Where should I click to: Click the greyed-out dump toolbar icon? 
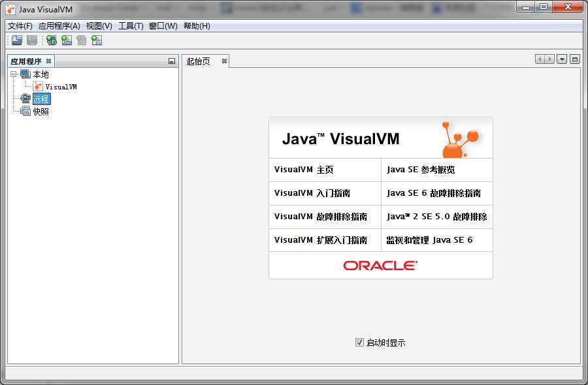pos(82,40)
